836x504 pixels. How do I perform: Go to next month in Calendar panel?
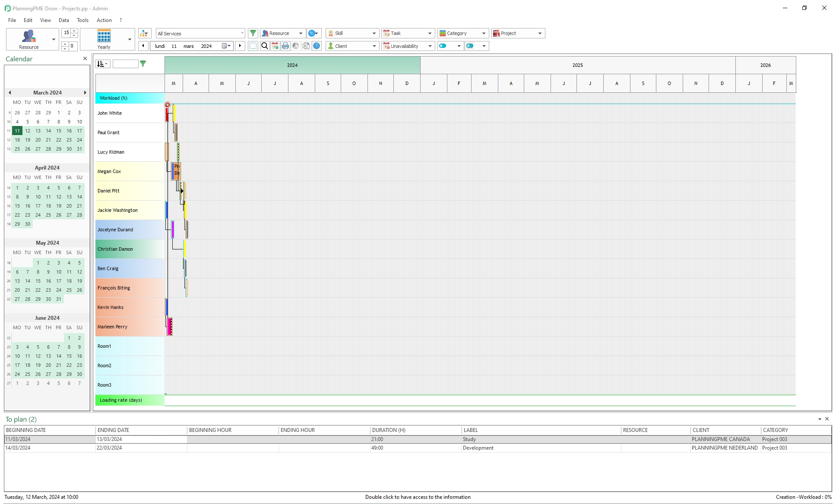click(x=85, y=92)
